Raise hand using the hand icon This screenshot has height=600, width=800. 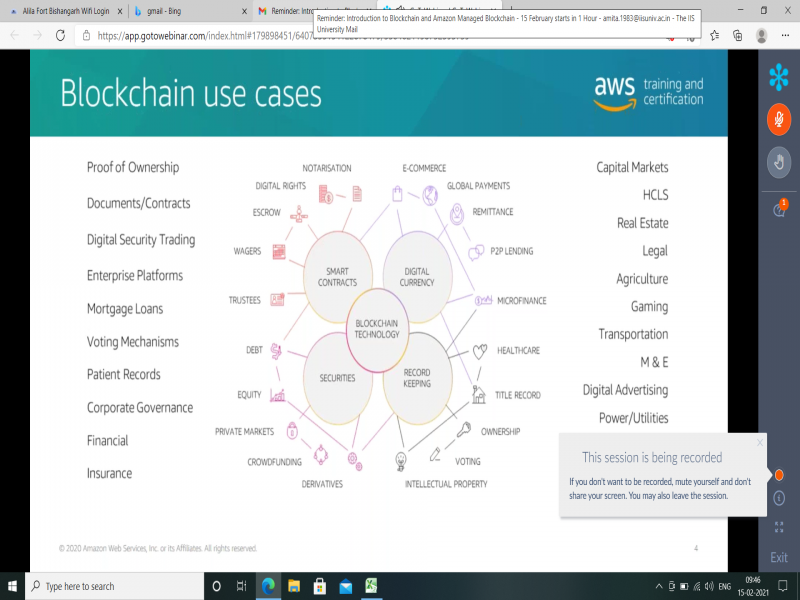click(x=778, y=162)
